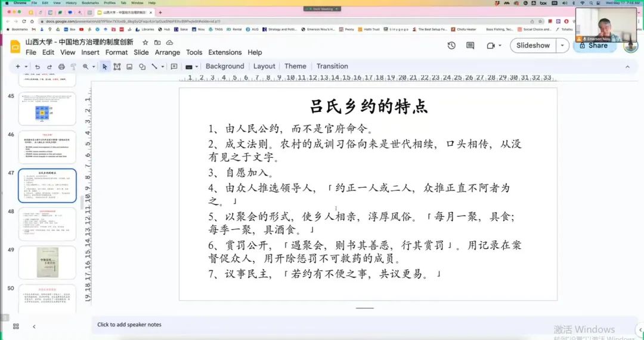Collapse the filmstrip with the arrow
The image size is (644, 340).
(x=34, y=326)
